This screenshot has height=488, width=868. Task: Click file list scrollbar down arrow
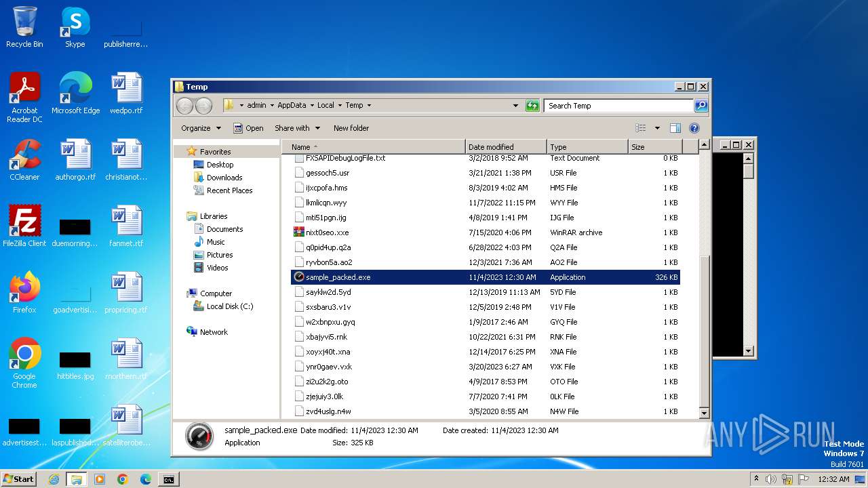tap(704, 413)
